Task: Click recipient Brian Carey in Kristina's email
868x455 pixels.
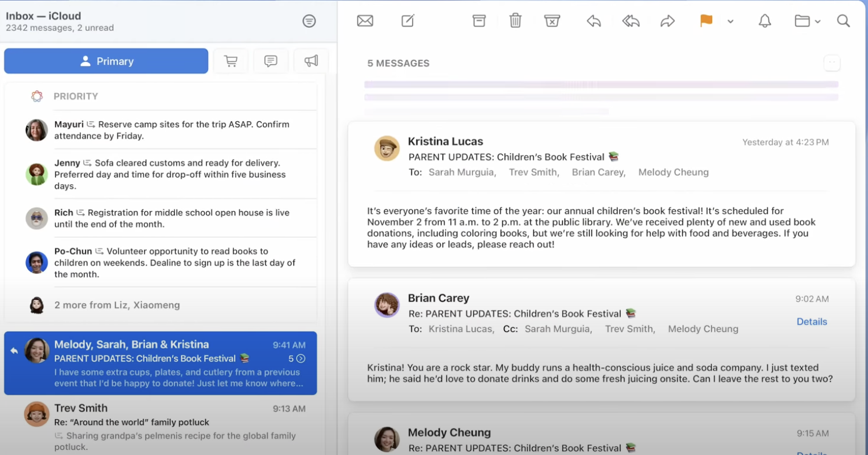Action: point(599,172)
